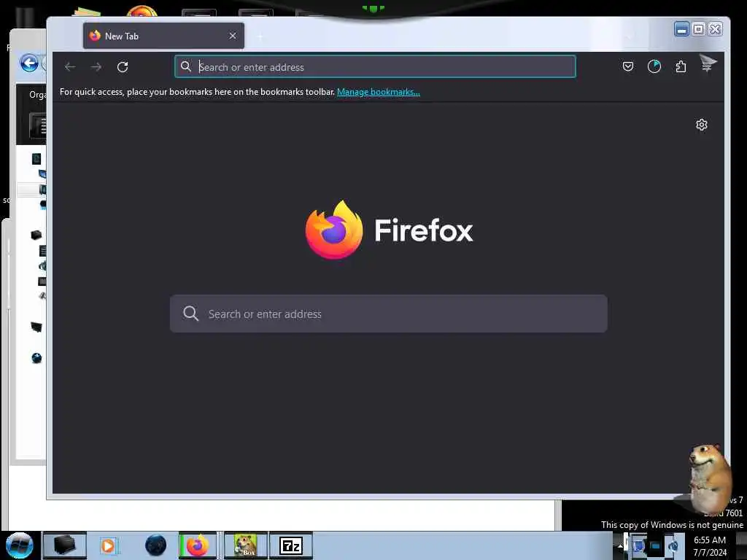Switch to Firefox taskbar button
The width and height of the screenshot is (747, 560).
tap(198, 545)
